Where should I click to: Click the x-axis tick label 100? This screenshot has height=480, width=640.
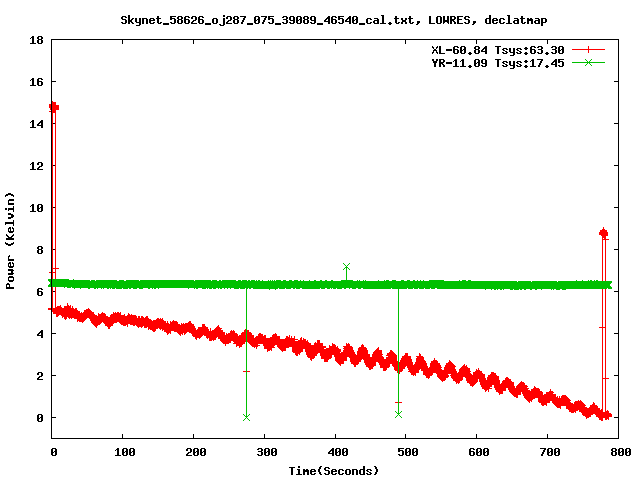pyautogui.click(x=124, y=452)
